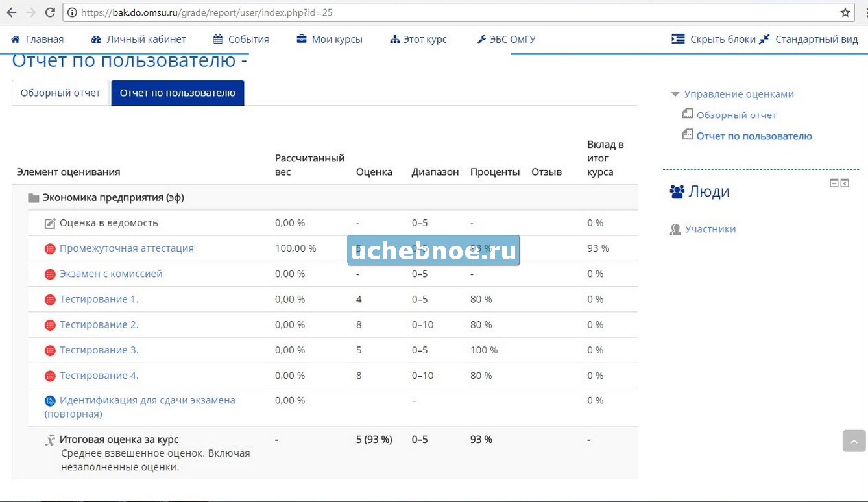Image resolution: width=868 pixels, height=502 pixels.
Task: Click the Участники person icon
Action: pyautogui.click(x=675, y=230)
